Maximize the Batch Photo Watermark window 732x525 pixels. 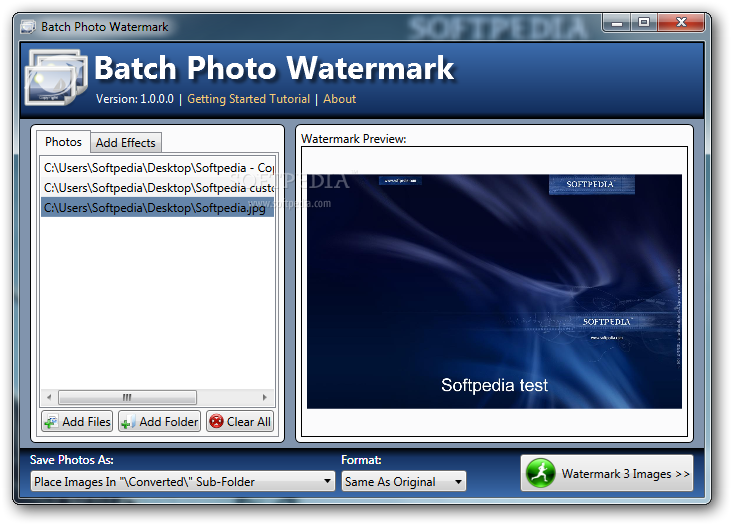click(x=644, y=22)
